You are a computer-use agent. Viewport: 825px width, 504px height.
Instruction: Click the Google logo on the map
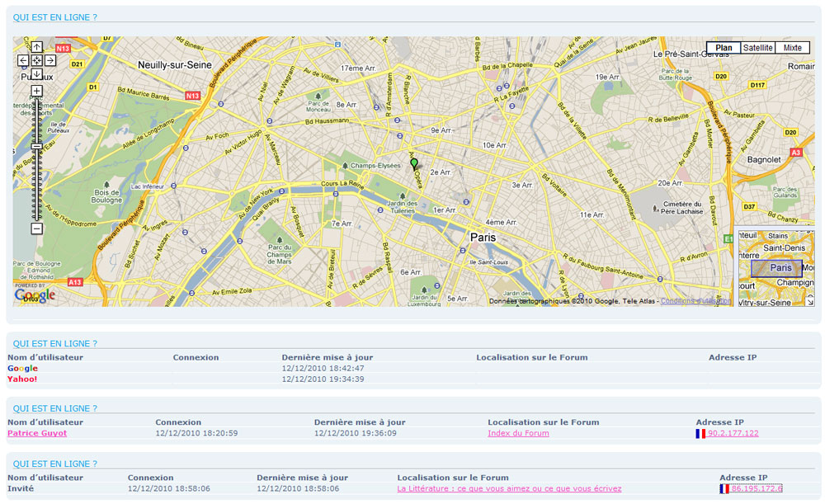click(35, 295)
